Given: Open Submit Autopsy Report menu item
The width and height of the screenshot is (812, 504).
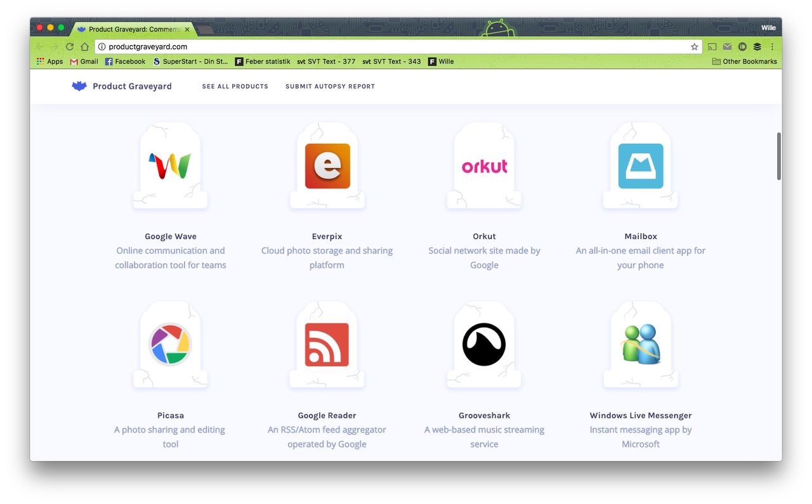Looking at the screenshot, I should [x=330, y=86].
